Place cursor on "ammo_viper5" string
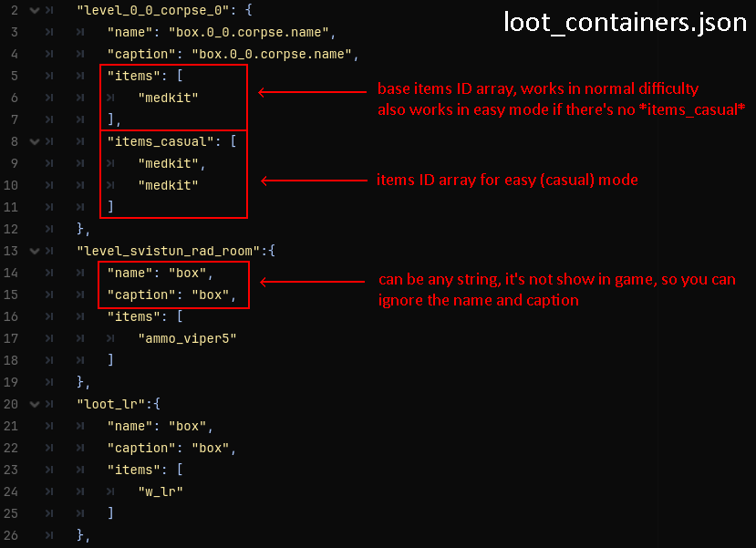Viewport: 756px width, 548px height. point(182,338)
